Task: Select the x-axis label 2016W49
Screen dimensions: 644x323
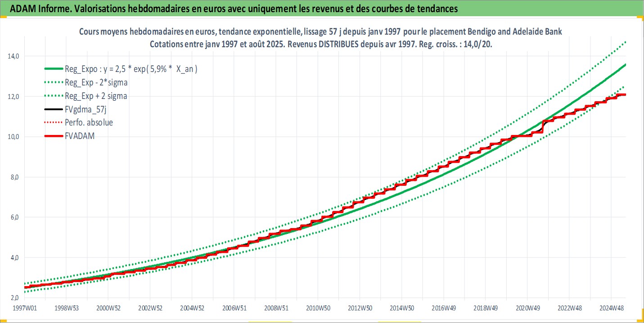Action: click(444, 308)
